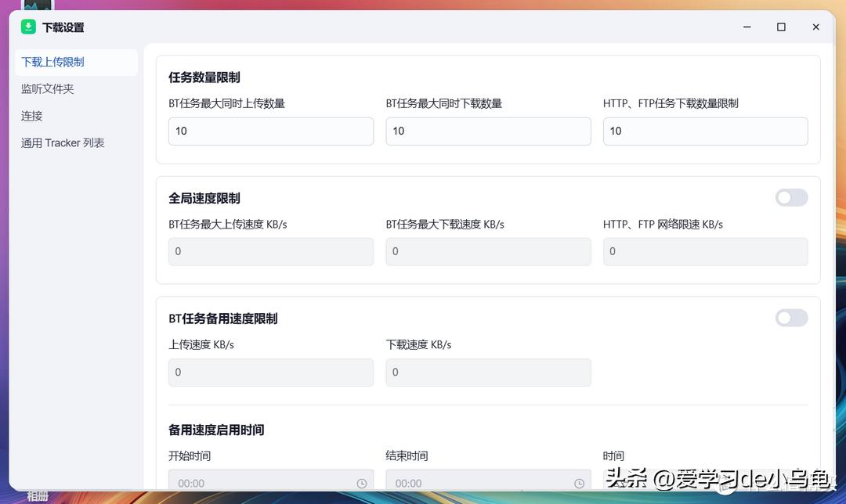This screenshot has width=846, height=504.
Task: Maximize the 下载设置 window
Action: click(781, 27)
